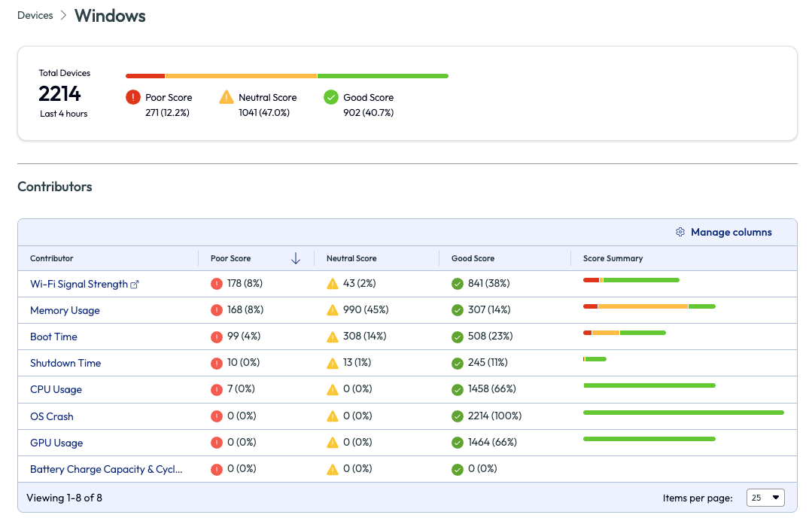812x527 pixels.
Task: Click the gear icon next to Manage columns
Action: pos(680,232)
